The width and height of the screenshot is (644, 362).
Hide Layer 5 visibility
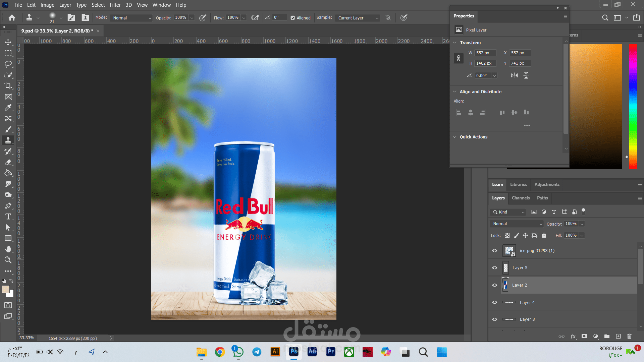pyautogui.click(x=494, y=268)
